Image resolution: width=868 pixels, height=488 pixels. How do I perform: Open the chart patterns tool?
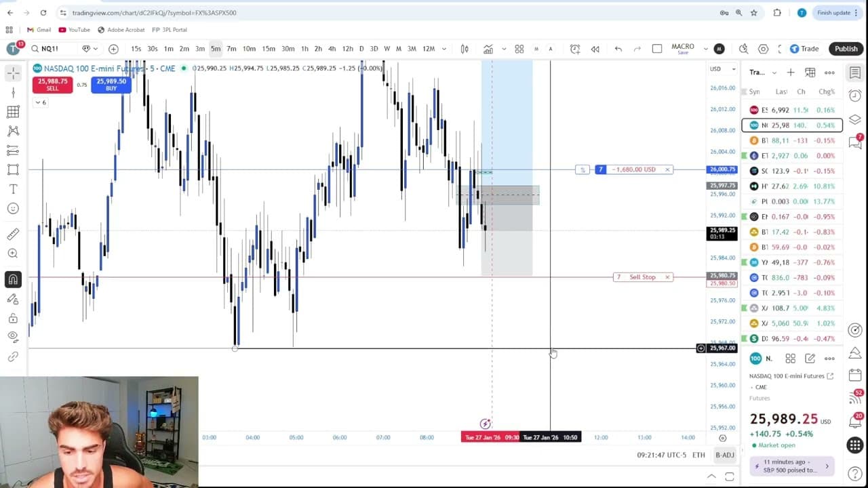[13, 131]
